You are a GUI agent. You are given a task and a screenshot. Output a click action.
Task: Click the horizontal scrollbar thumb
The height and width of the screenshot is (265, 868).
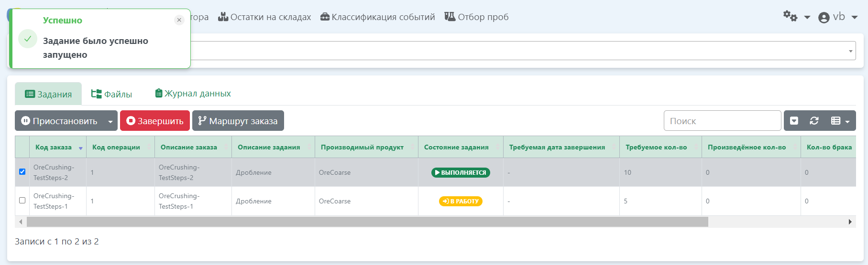pos(367,222)
